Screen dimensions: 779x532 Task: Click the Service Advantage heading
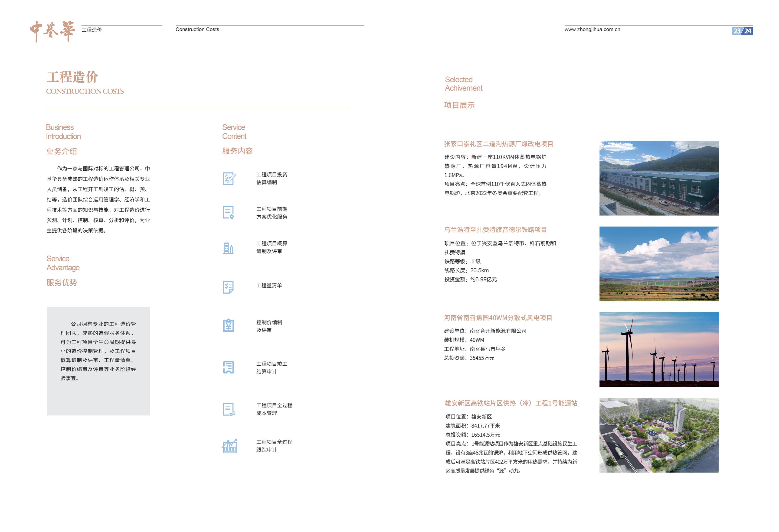tap(63, 263)
